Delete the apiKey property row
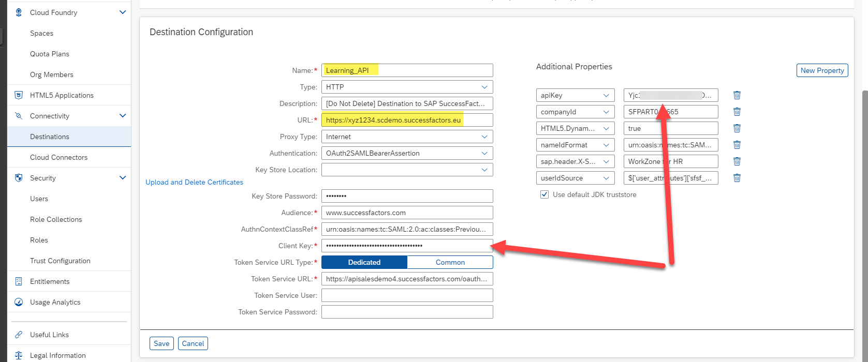The height and width of the screenshot is (362, 868). pyautogui.click(x=737, y=95)
